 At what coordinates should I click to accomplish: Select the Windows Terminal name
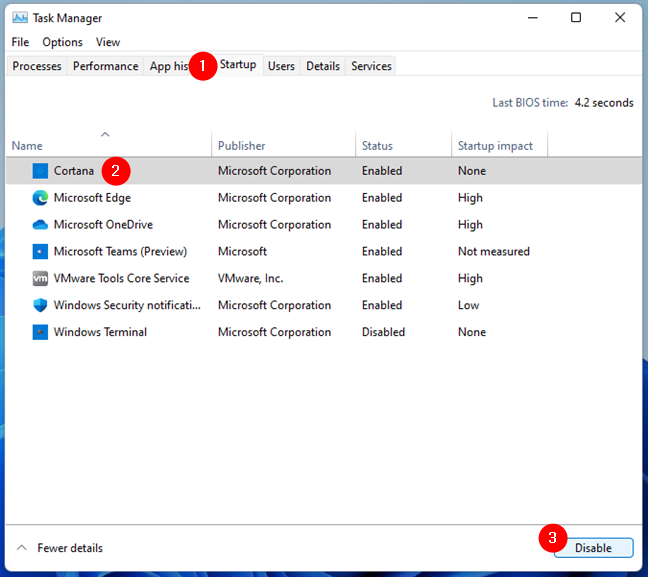coord(100,332)
